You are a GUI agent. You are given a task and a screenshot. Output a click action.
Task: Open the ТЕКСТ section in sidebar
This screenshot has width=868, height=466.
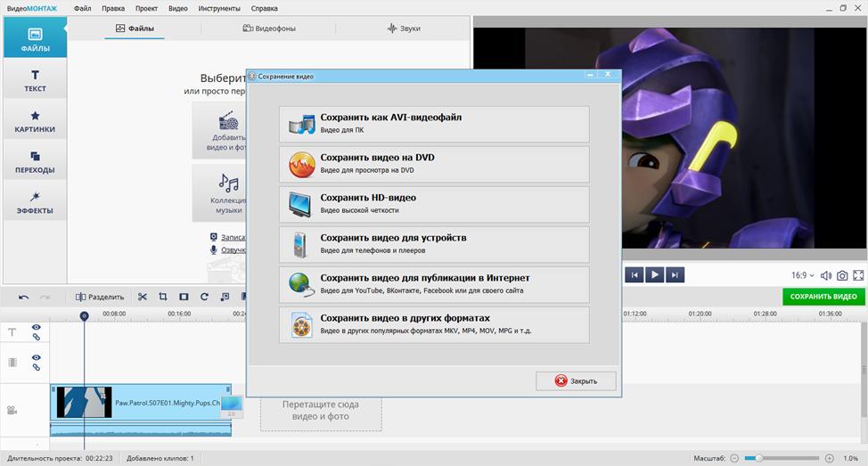pyautogui.click(x=35, y=80)
